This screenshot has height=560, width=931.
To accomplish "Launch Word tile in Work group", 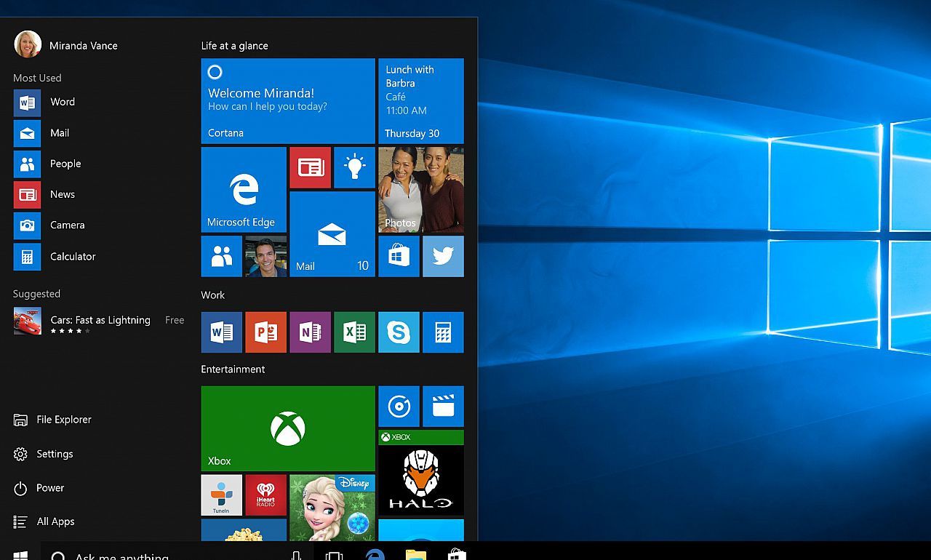I will coord(222,332).
